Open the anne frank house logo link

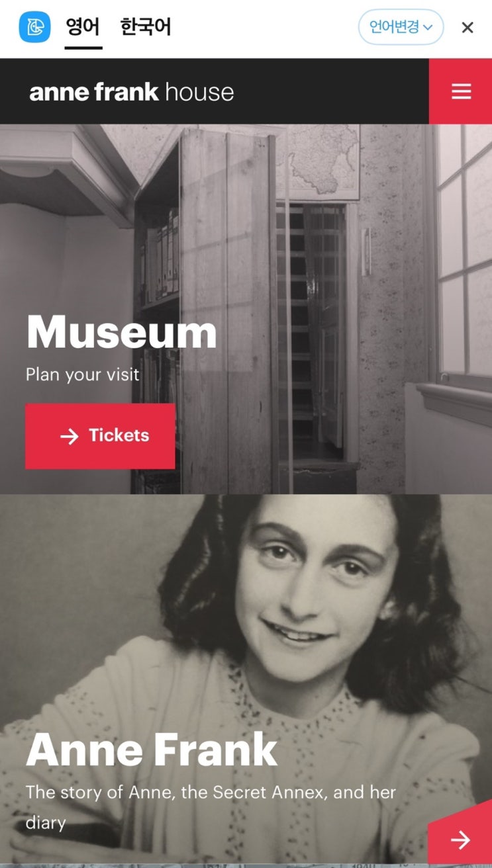(x=131, y=92)
